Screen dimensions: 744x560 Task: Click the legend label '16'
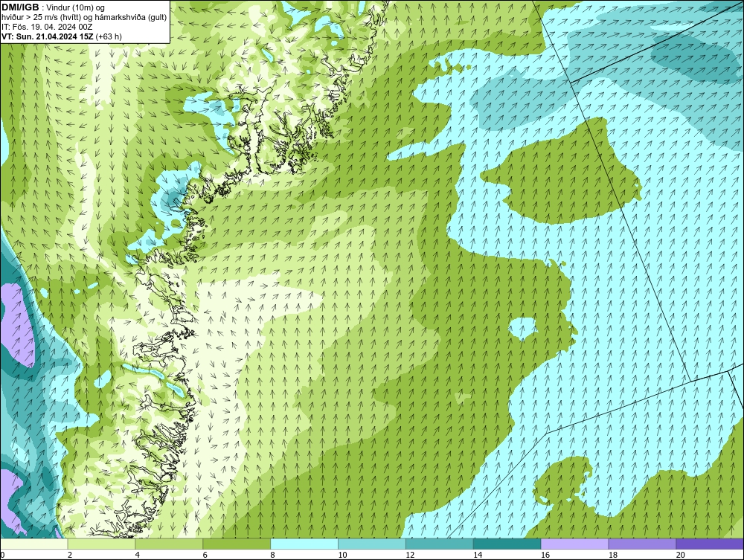[545, 555]
